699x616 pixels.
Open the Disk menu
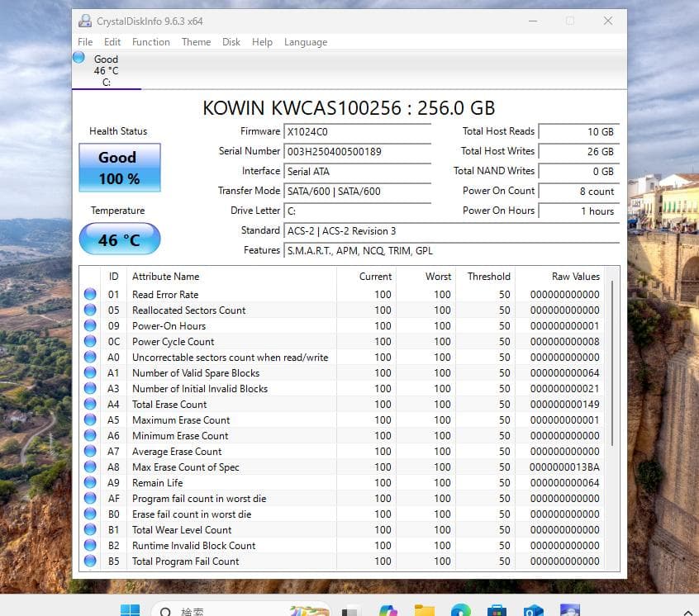231,42
